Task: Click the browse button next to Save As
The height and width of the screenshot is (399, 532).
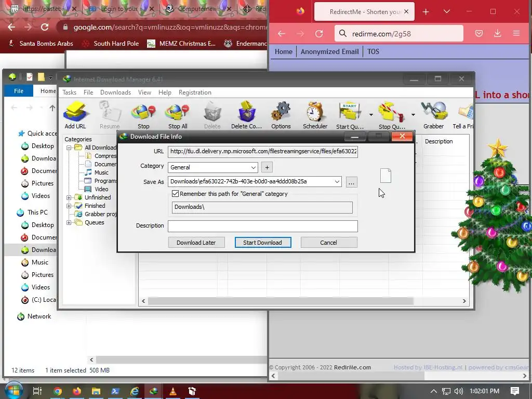Action: point(352,182)
